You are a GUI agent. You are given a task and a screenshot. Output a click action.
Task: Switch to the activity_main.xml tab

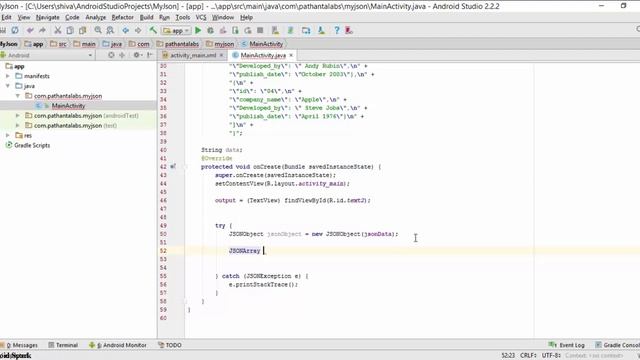(x=193, y=55)
